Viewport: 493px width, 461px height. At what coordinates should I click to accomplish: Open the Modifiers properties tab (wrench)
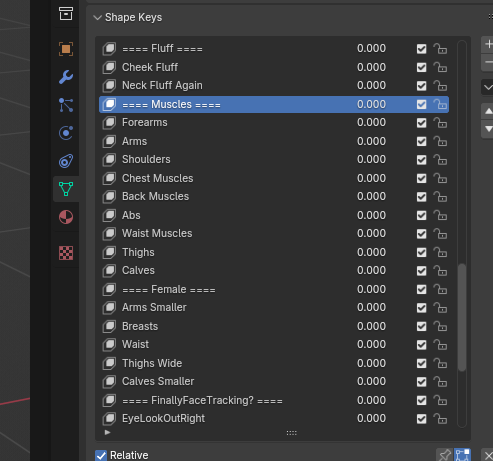coord(66,77)
